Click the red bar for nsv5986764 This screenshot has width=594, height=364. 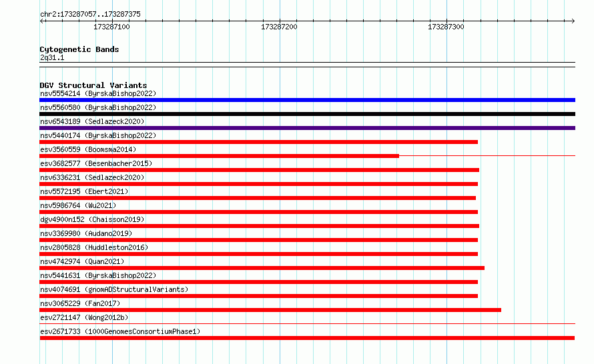259,212
